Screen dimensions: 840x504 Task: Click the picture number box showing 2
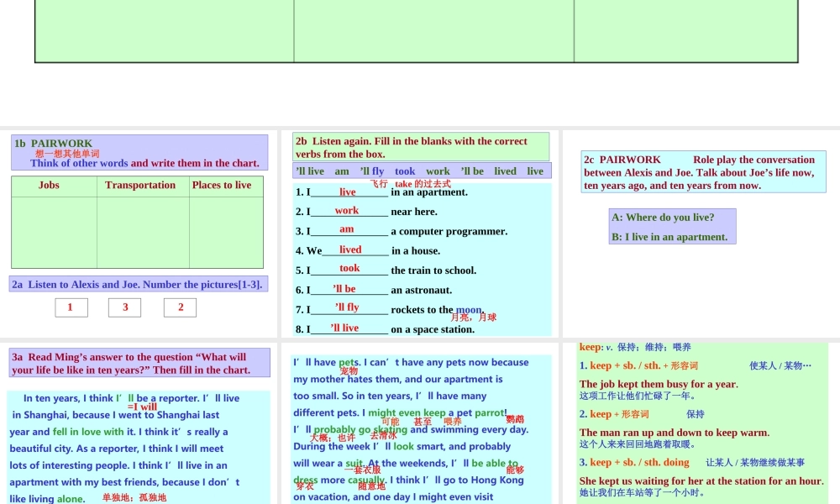(180, 307)
